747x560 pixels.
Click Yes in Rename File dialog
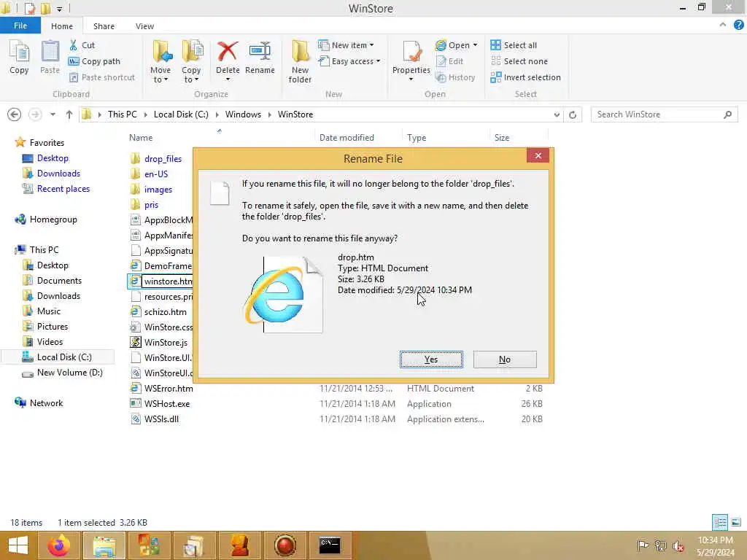431,359
